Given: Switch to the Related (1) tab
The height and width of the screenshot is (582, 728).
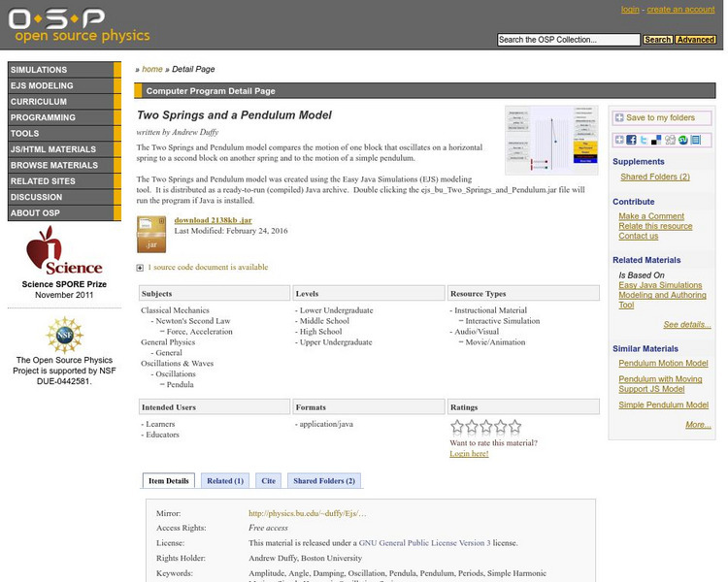Looking at the screenshot, I should coord(225,481).
